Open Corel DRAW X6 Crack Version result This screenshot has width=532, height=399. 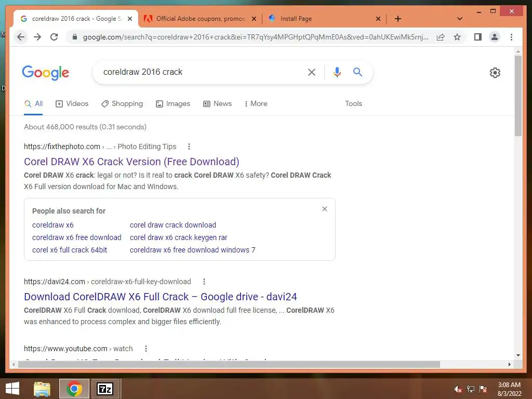[x=131, y=162]
